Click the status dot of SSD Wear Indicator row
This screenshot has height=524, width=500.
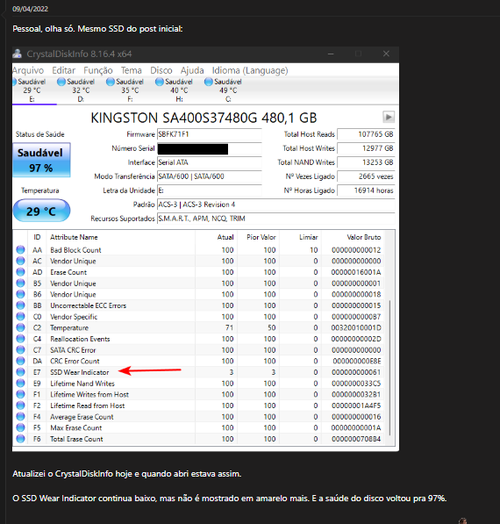tap(20, 372)
